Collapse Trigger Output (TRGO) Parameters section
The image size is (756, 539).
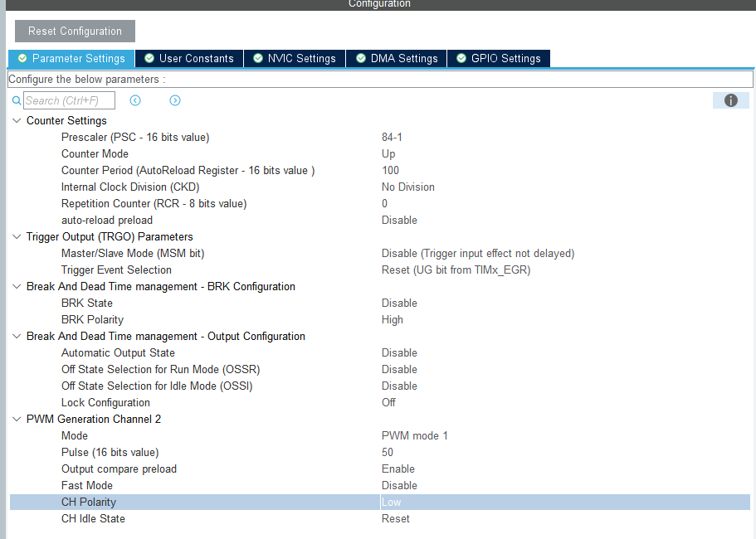pos(17,236)
